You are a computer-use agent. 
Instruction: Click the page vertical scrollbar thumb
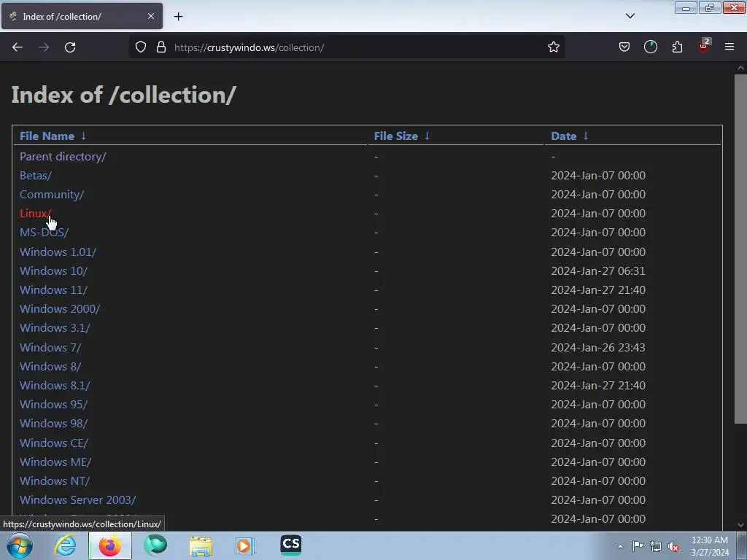tap(740, 249)
